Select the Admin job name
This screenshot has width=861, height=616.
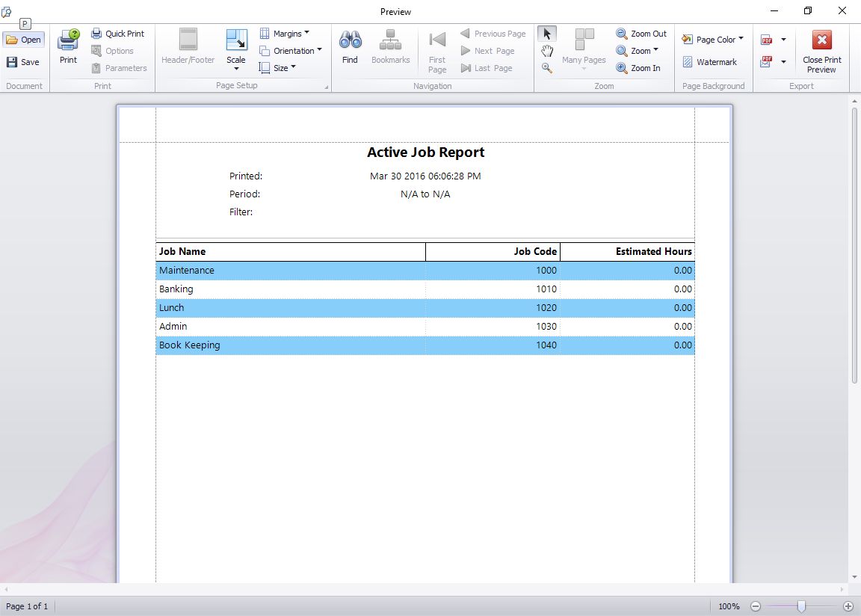point(173,326)
